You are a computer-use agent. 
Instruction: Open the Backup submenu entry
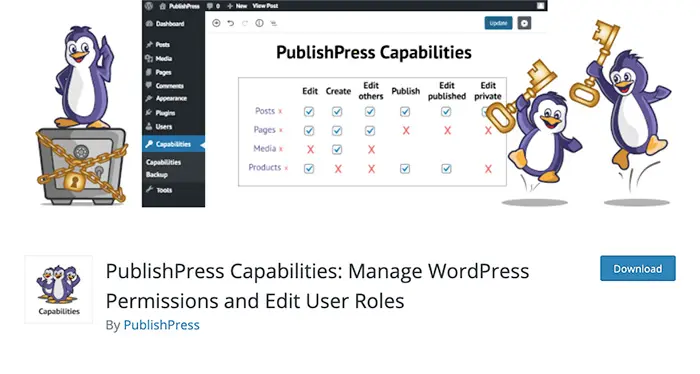[157, 175]
